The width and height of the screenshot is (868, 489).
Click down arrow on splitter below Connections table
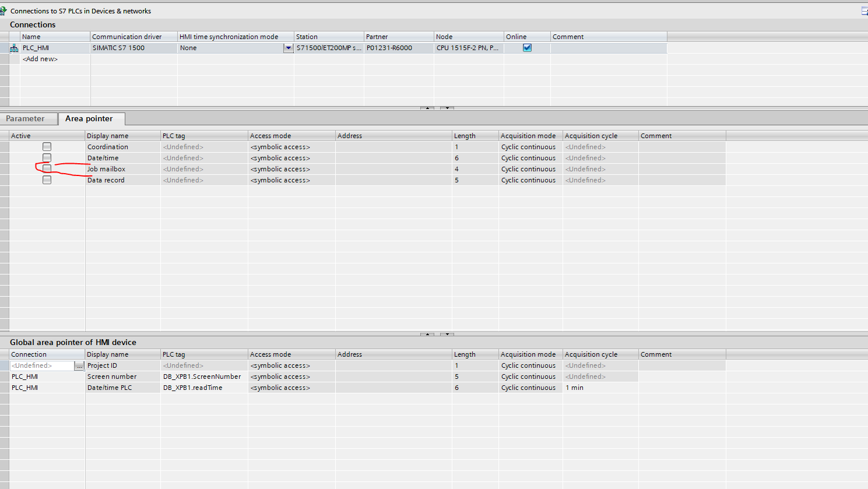coord(447,108)
